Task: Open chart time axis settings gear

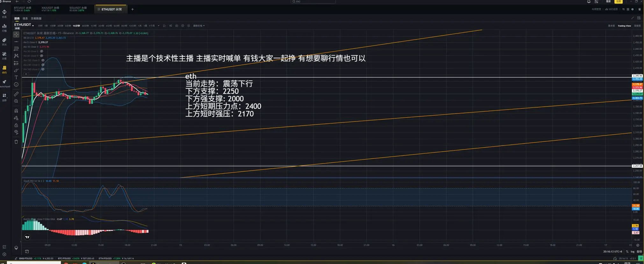Action: (x=638, y=245)
